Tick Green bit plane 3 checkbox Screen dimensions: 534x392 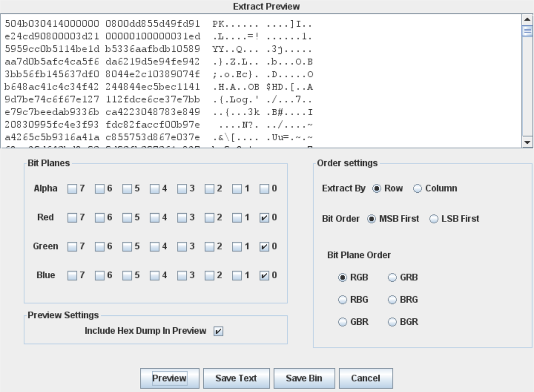point(182,247)
